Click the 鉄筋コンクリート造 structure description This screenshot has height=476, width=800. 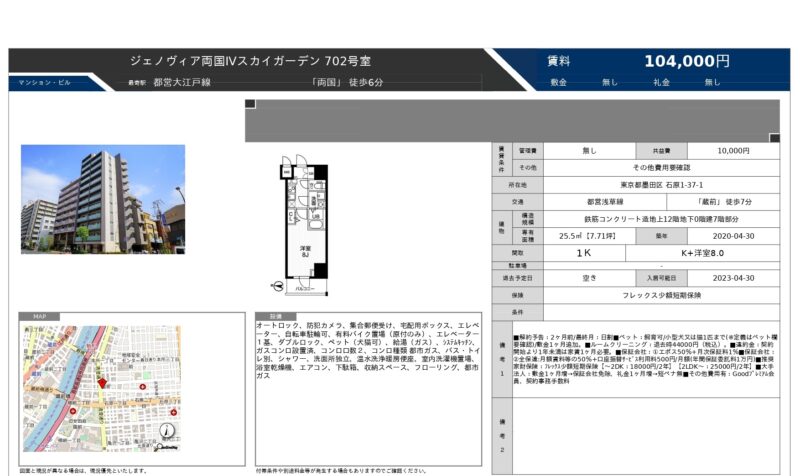[661, 219]
